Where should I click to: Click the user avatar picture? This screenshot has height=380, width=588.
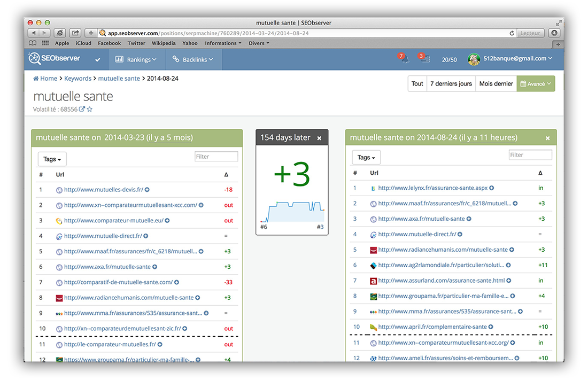(x=474, y=59)
